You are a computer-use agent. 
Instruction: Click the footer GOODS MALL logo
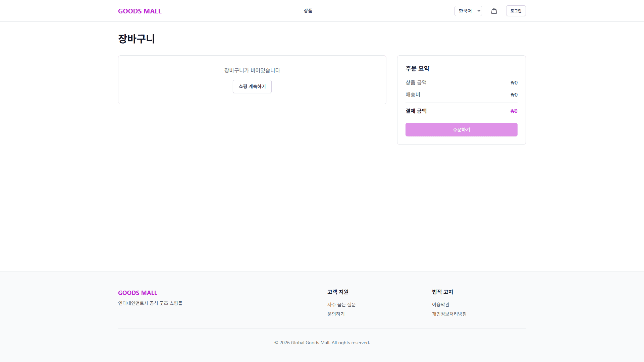click(138, 293)
